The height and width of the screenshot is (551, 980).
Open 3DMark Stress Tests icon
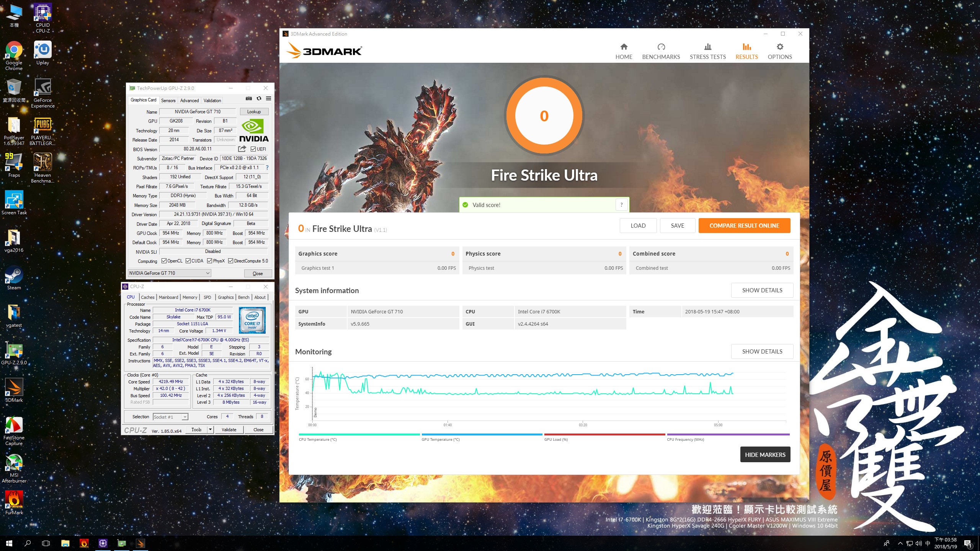[x=707, y=47]
